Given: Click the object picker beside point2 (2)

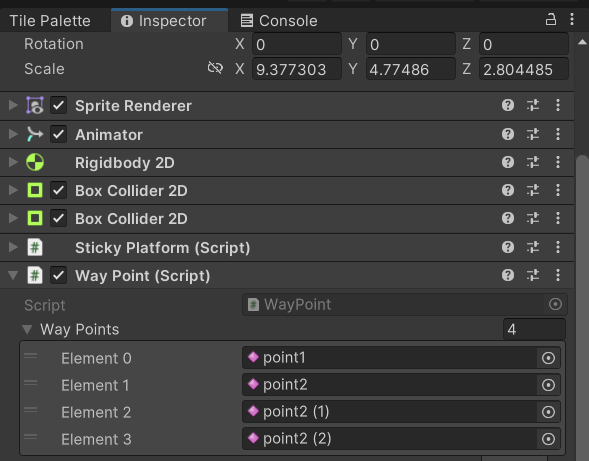Looking at the screenshot, I should [x=548, y=439].
